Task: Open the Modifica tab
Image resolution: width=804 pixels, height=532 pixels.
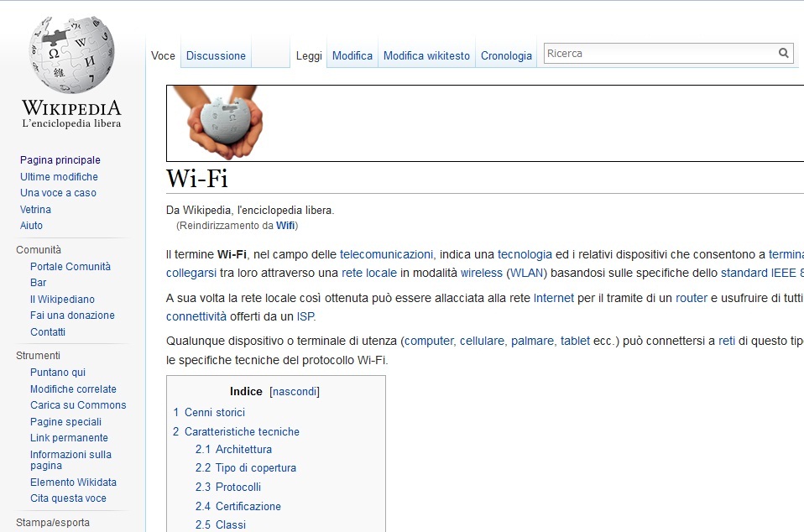Action: pyautogui.click(x=352, y=56)
